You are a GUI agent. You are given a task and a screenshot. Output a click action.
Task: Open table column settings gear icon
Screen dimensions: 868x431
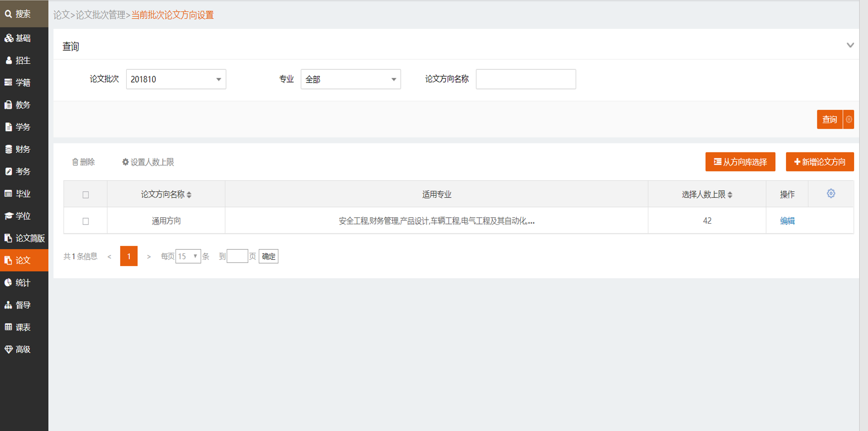coord(831,193)
